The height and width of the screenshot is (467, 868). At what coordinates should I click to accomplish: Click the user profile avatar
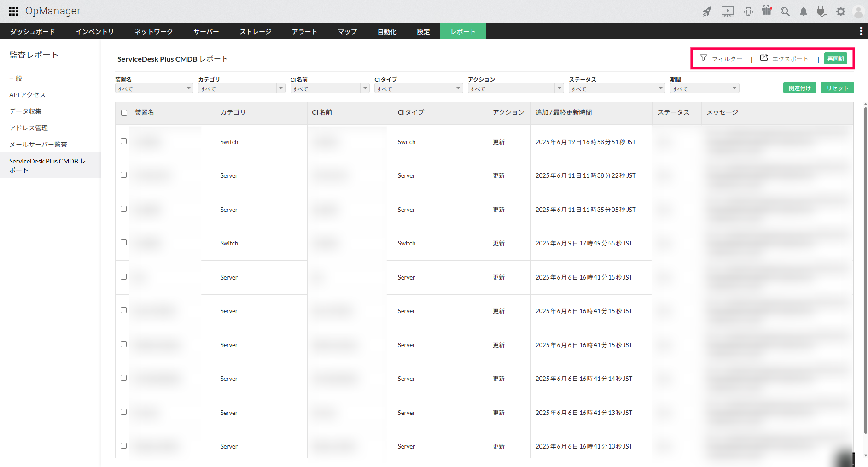tap(858, 12)
